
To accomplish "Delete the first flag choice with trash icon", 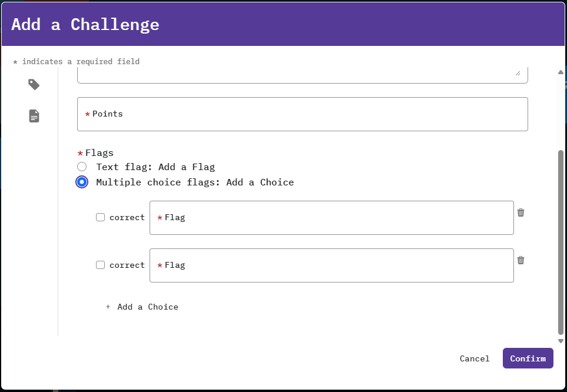I will coord(520,212).
